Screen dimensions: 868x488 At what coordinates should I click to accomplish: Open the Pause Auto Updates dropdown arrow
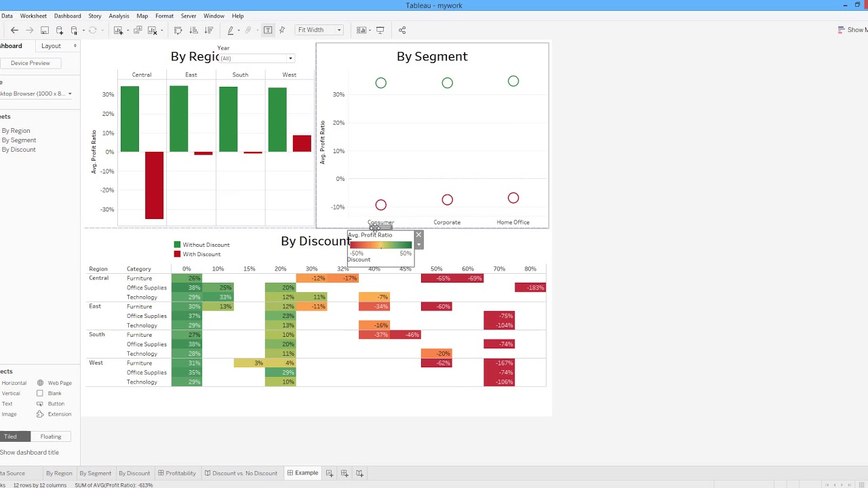(x=83, y=30)
